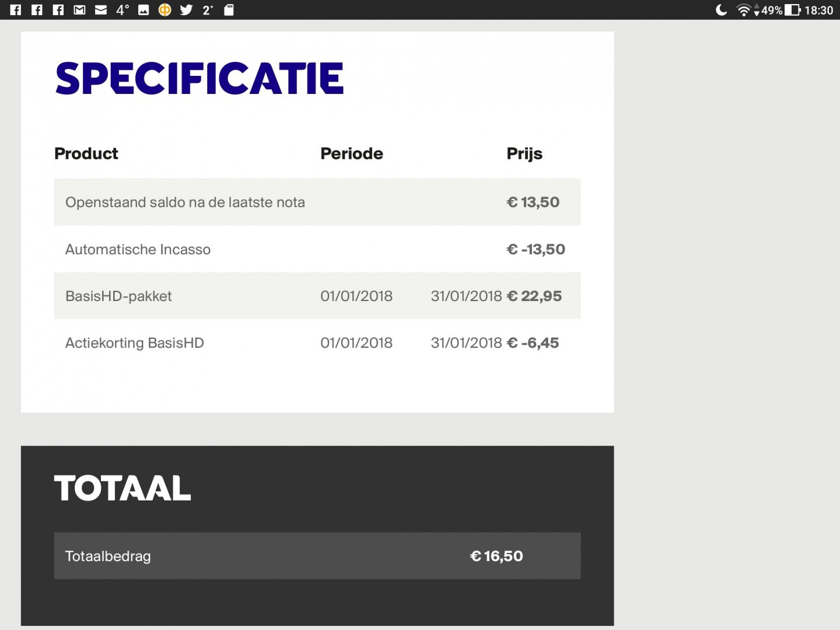Tap the do-not-disturb moon icon
This screenshot has width=840, height=630.
tap(722, 10)
